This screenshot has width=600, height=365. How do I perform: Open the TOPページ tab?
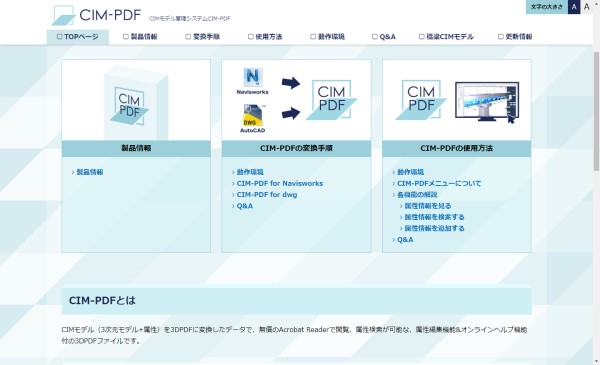coord(78,37)
